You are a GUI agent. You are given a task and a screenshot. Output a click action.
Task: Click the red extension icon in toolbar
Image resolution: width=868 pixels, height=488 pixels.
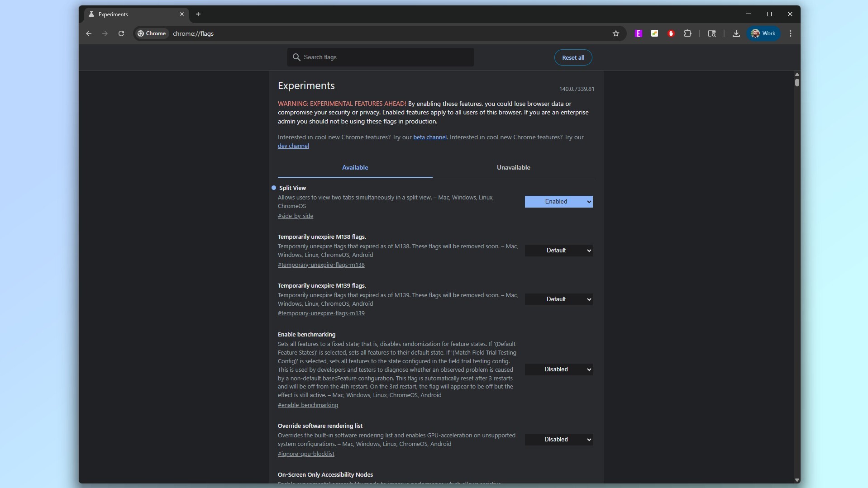pyautogui.click(x=671, y=33)
